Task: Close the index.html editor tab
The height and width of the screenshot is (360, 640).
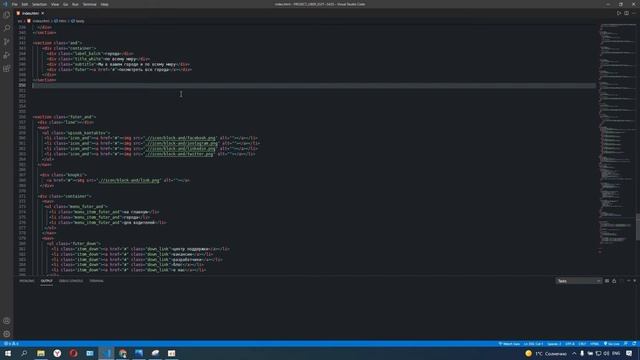Action: [42, 13]
